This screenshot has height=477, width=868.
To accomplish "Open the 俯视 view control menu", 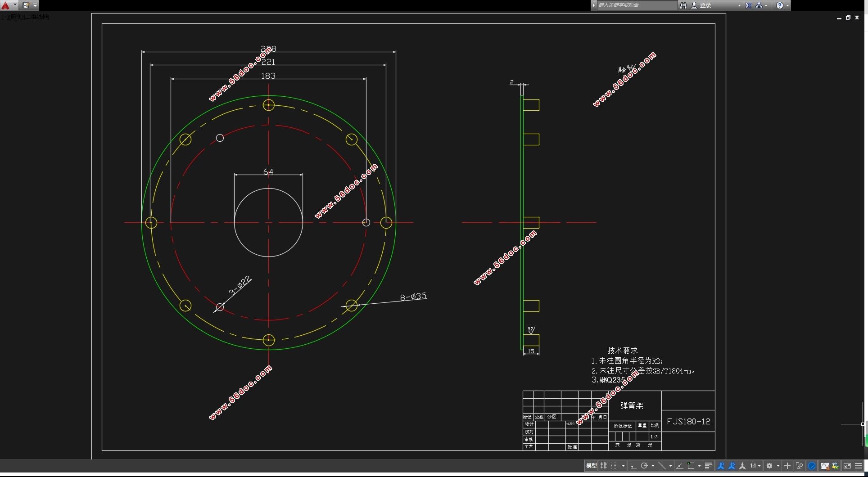I will pyautogui.click(x=16, y=17).
